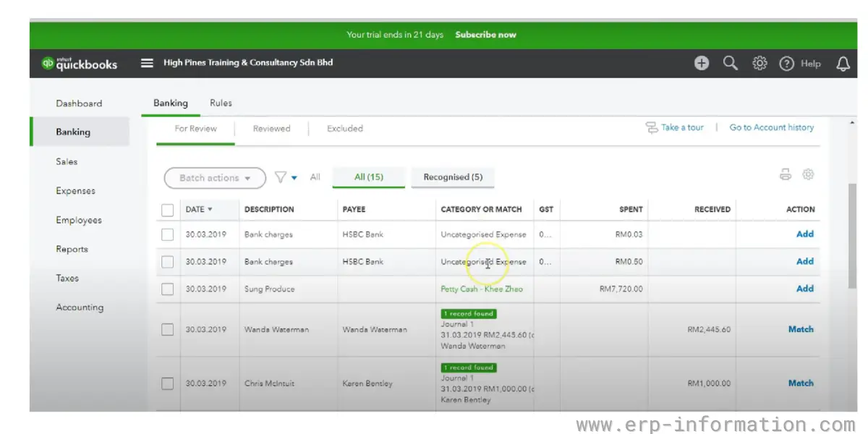
Task: Click Wanda Waterman's 1 record found badge
Action: click(x=469, y=314)
